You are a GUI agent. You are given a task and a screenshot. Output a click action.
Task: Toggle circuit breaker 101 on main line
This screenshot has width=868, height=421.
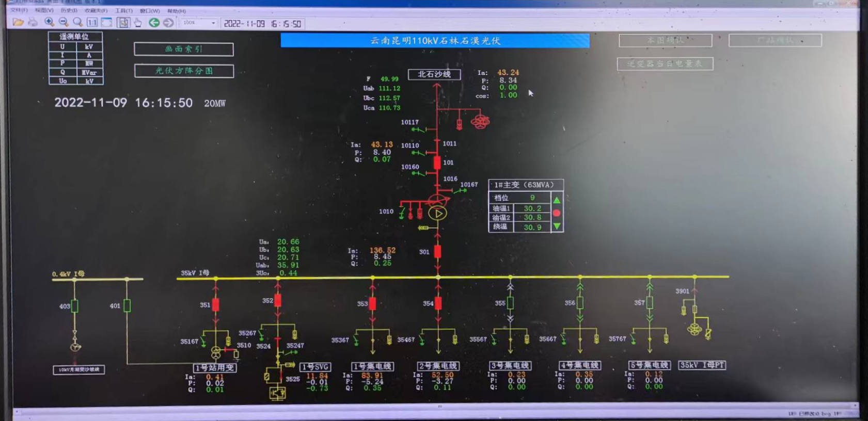437,163
